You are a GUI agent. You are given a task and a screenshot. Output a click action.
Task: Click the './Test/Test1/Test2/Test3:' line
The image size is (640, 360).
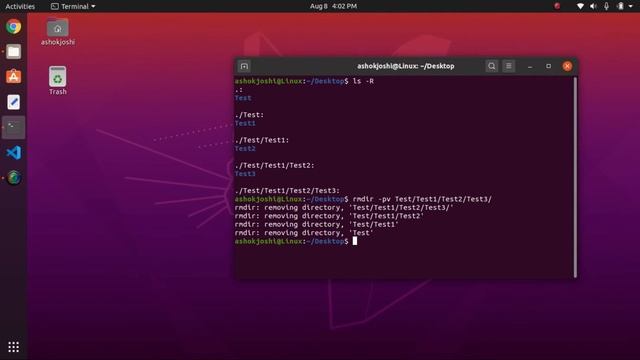[x=287, y=191]
